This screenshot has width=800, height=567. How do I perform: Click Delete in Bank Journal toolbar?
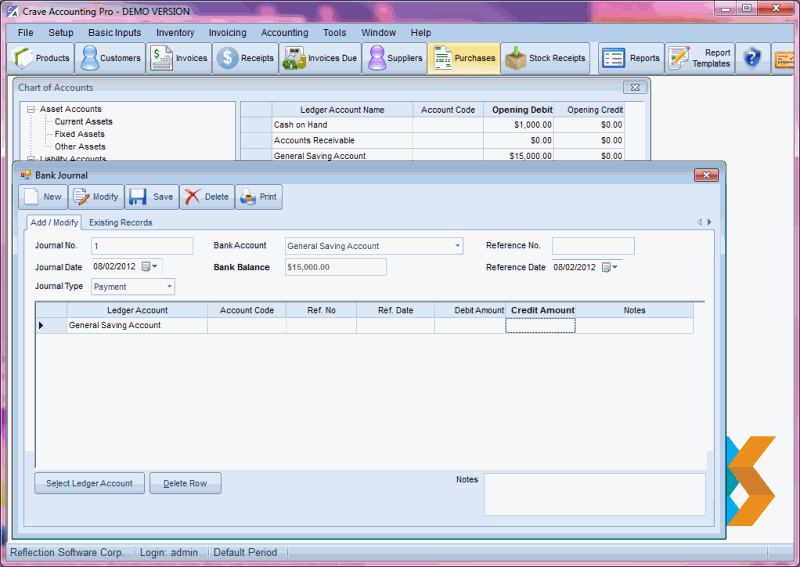(207, 197)
